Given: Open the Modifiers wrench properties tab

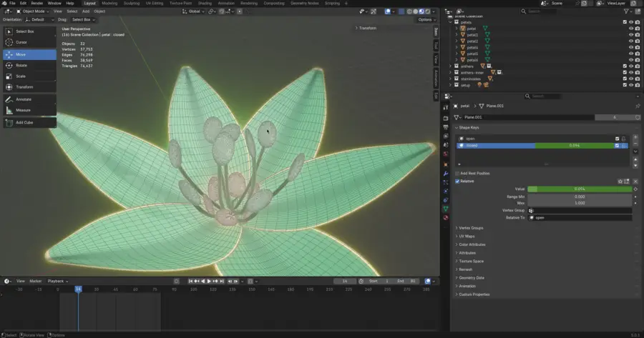Looking at the screenshot, I should tap(446, 174).
